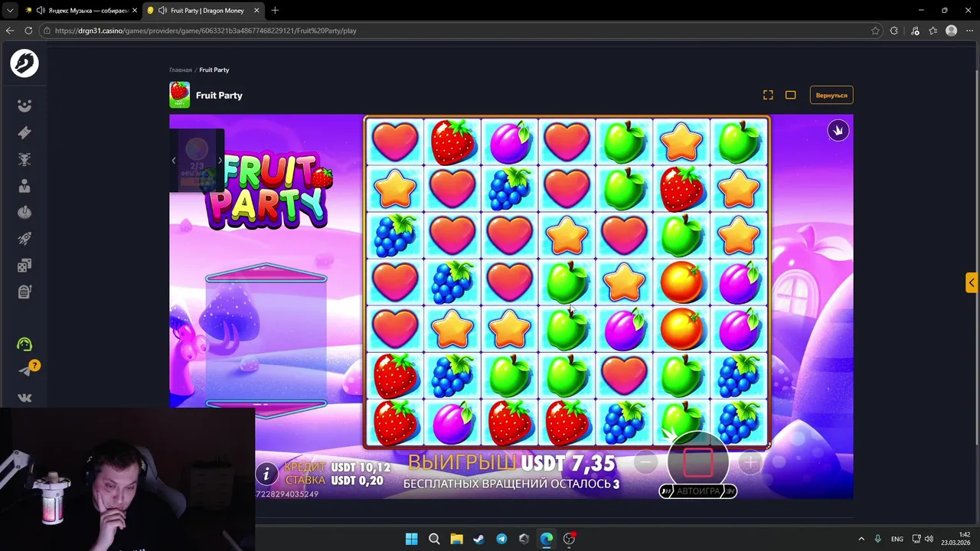Close the Яндекс Музыка browser tab
The height and width of the screenshot is (551, 980).
point(134,11)
